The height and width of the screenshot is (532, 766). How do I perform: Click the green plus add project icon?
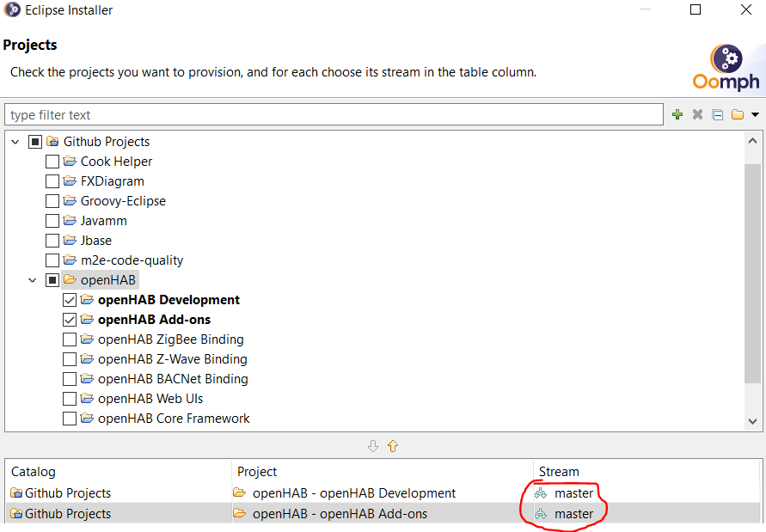point(677,115)
